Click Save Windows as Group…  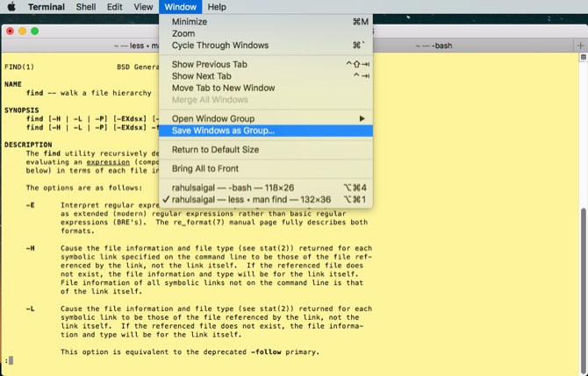(x=223, y=131)
